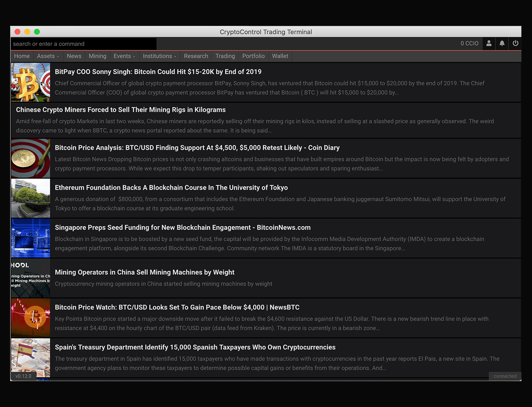Viewport: 532px width, 407px height.
Task: Expand the Institutions dropdown menu
Action: point(160,56)
